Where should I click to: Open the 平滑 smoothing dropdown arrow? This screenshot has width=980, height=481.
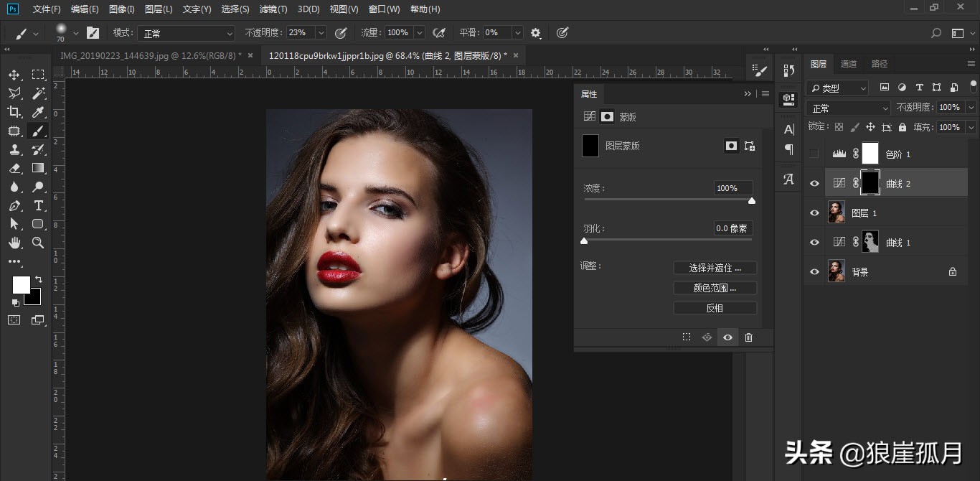(517, 33)
